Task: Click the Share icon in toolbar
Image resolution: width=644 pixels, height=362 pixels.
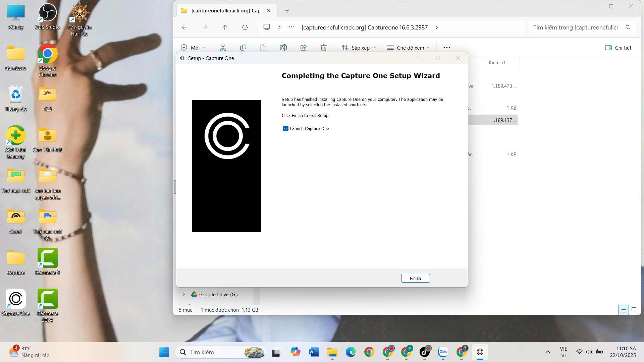Action: pyautogui.click(x=304, y=48)
